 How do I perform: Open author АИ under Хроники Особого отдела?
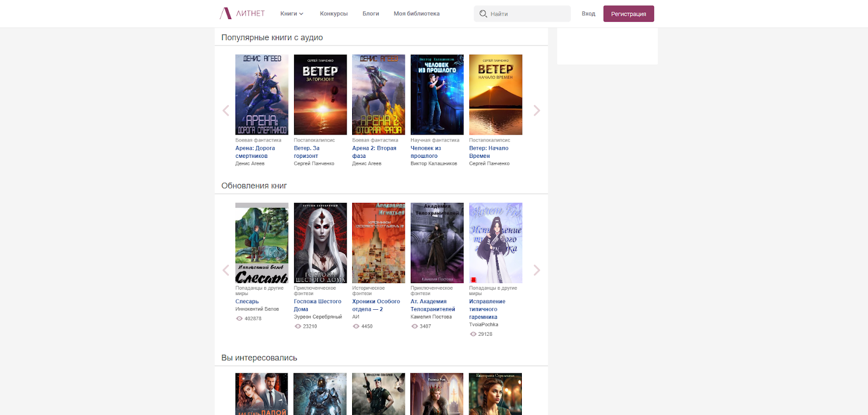click(x=356, y=317)
